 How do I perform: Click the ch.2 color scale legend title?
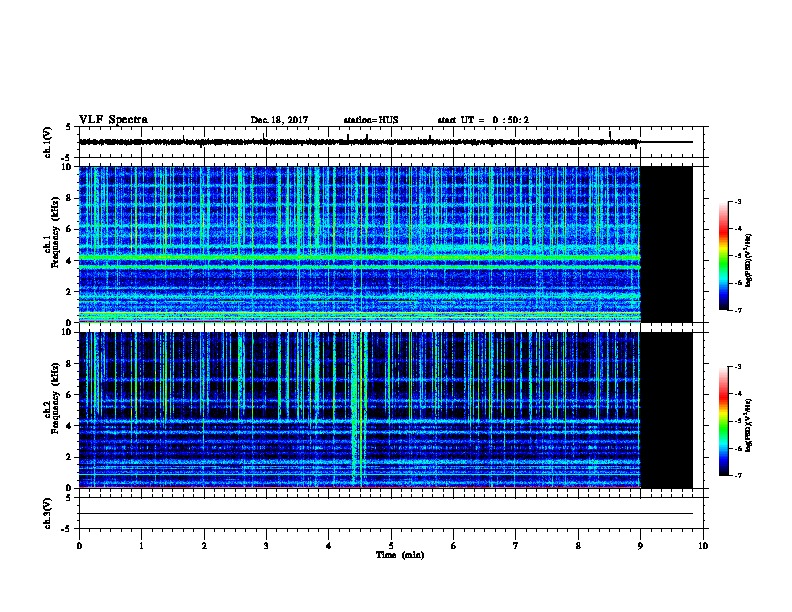pyautogui.click(x=749, y=425)
